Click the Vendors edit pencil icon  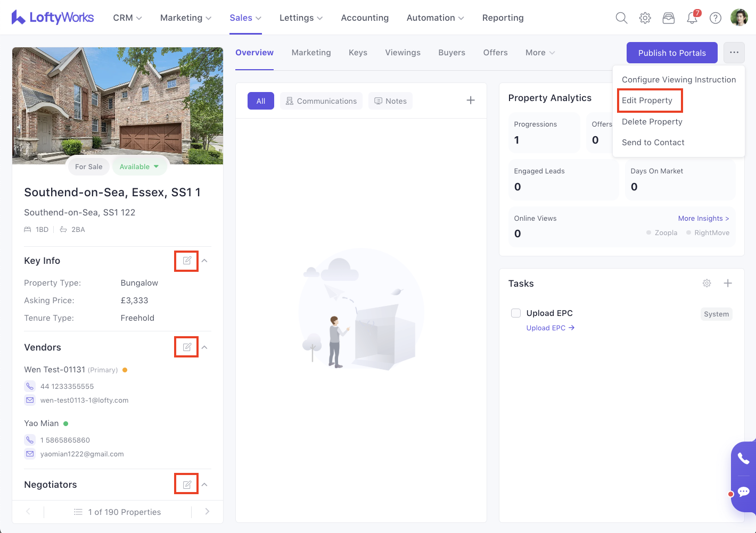click(x=187, y=347)
